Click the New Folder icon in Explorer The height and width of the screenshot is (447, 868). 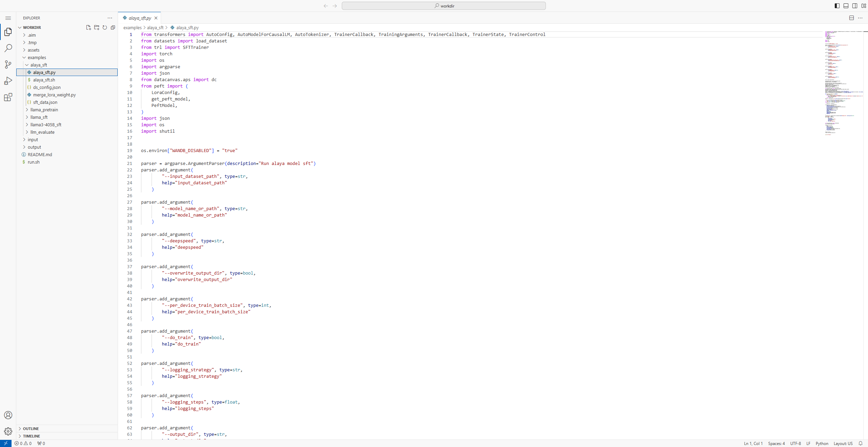pyautogui.click(x=97, y=27)
